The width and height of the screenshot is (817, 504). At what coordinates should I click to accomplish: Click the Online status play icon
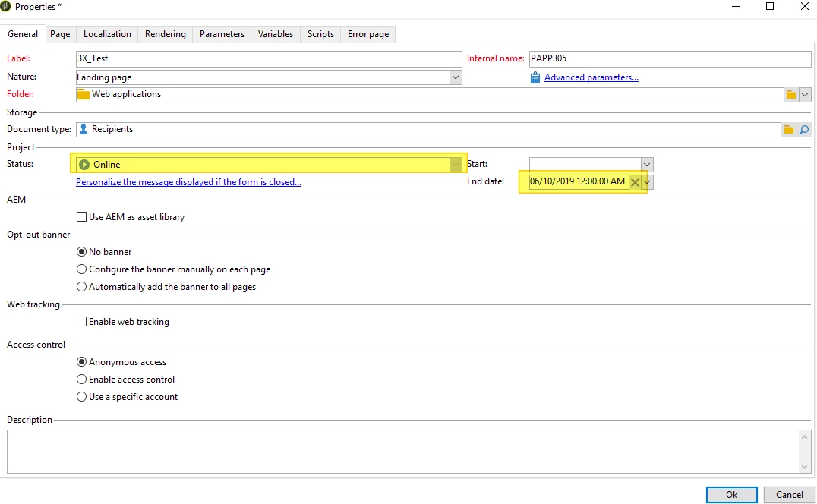click(84, 165)
